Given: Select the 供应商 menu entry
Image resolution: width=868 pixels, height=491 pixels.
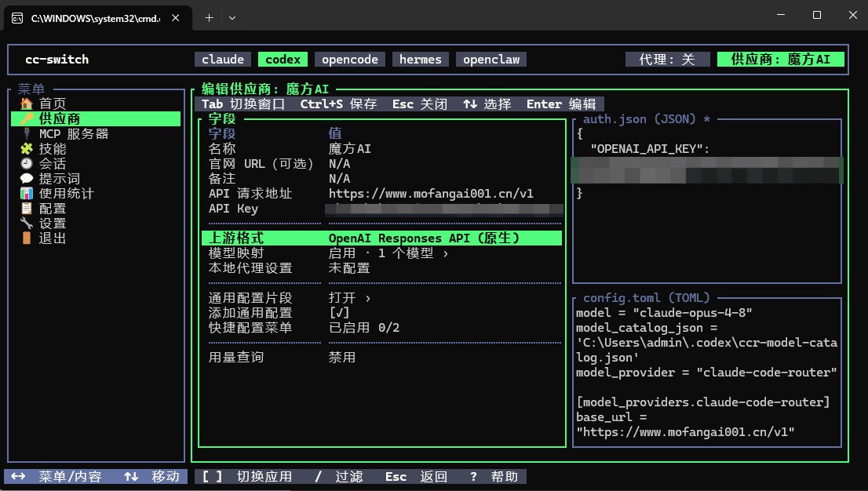Looking at the screenshot, I should click(96, 118).
